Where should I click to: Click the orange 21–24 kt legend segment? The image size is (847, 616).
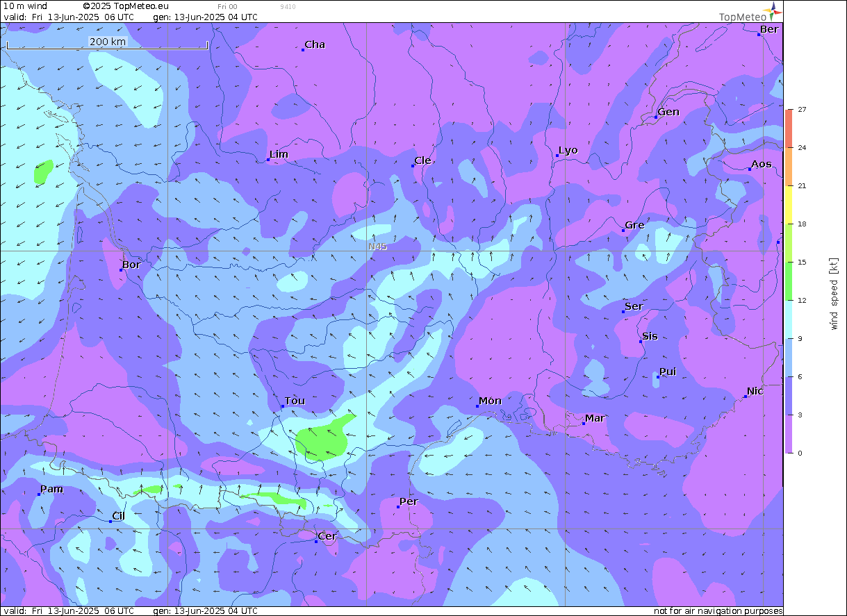pos(788,166)
